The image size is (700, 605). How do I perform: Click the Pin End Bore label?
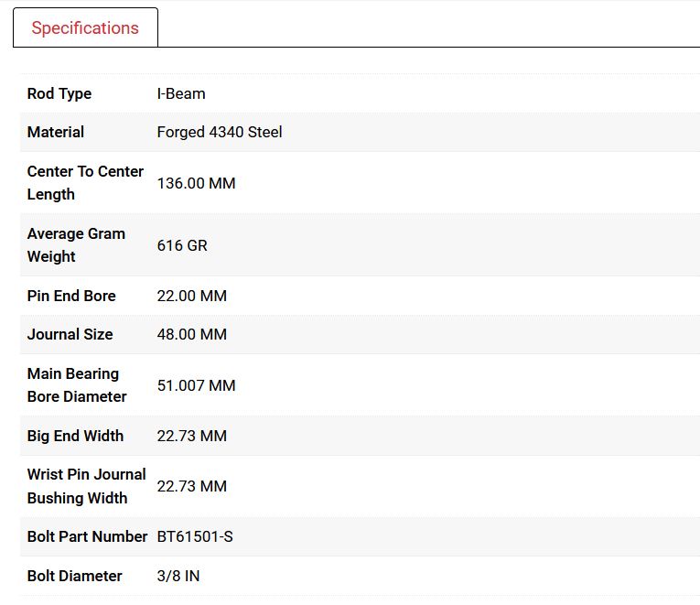pos(71,296)
